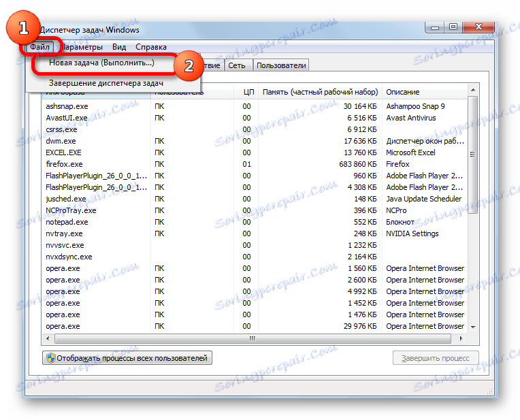Click the horizontal scrollbar thumb
Viewport: 520px width, 420px height.
click(x=253, y=338)
